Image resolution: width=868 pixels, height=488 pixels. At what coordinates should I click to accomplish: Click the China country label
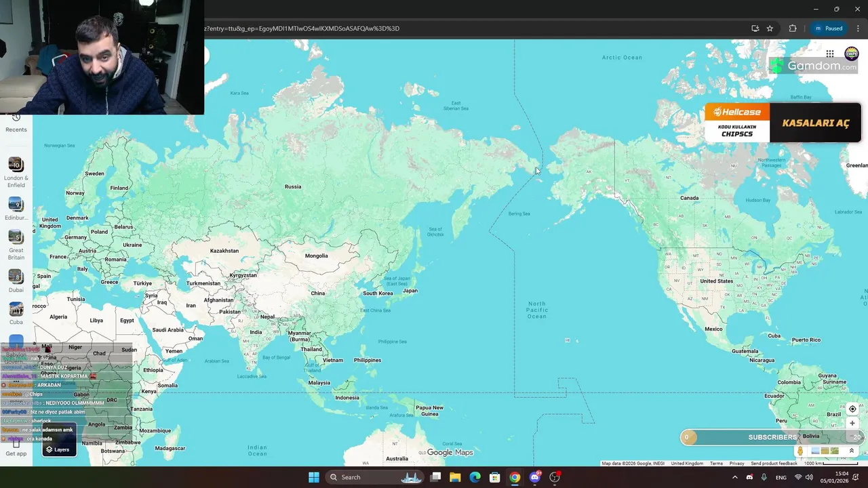click(317, 293)
